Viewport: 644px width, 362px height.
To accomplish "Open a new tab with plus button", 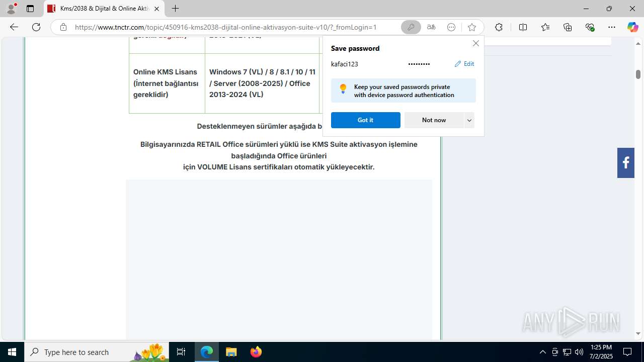I will tap(175, 9).
